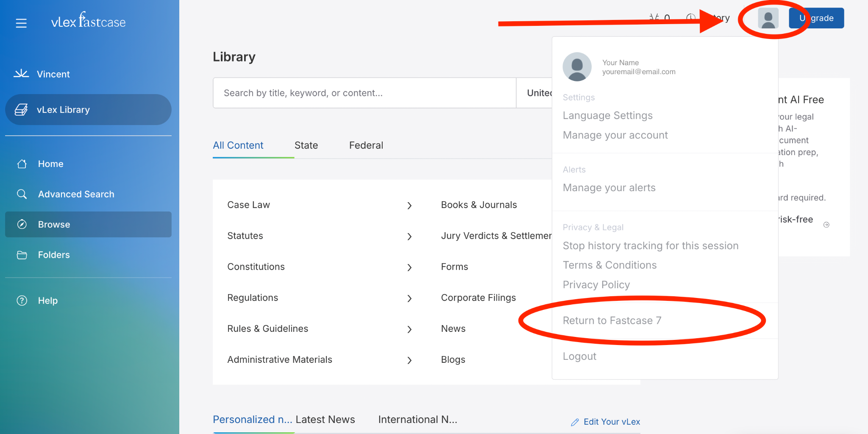Expand the Statutes category chevron

[x=409, y=236]
